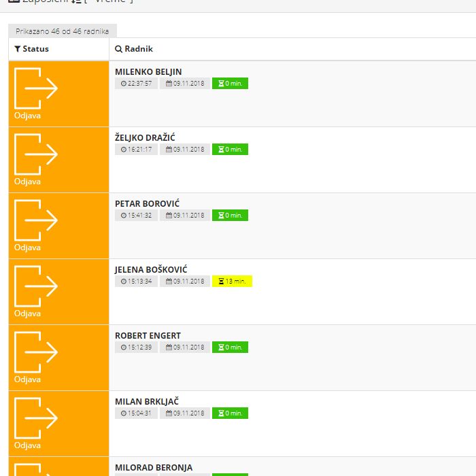Open worker name Jelena Bošković
Viewport: 476px width, 476px height.
pos(150,269)
